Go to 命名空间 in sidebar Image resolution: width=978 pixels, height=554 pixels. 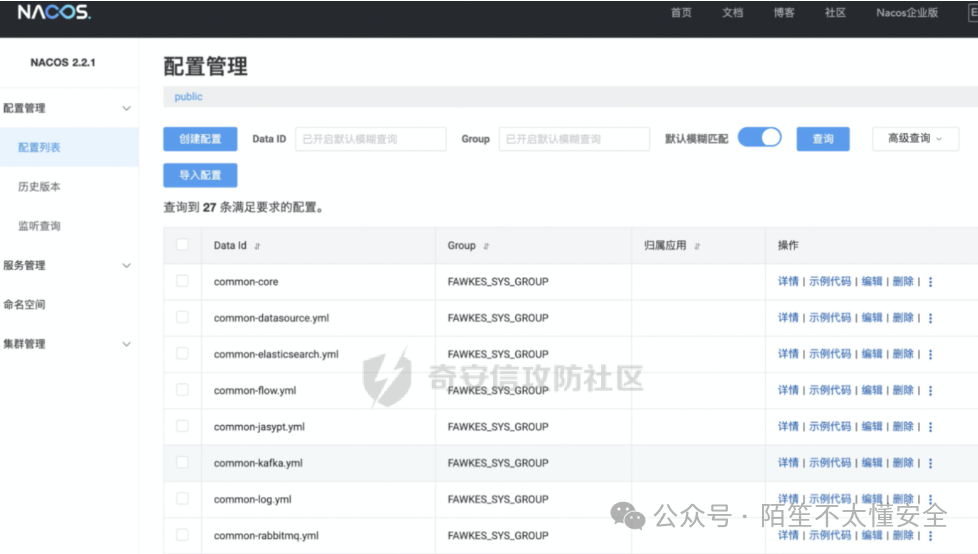pyautogui.click(x=24, y=304)
